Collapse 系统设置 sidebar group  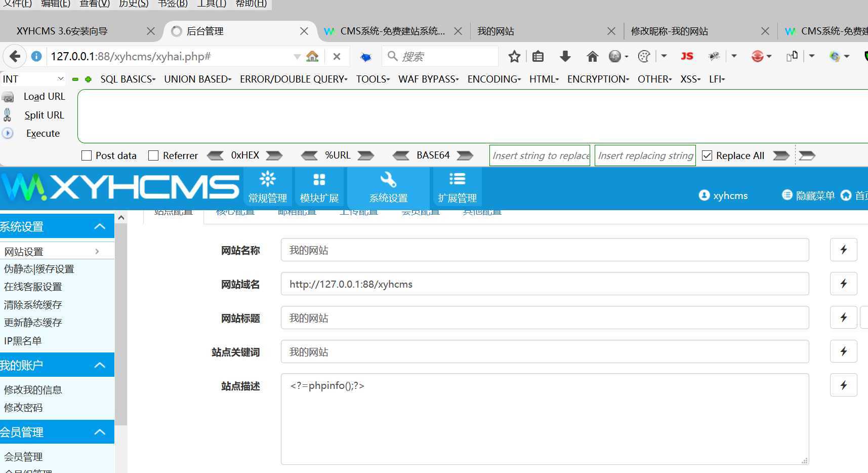[57, 226]
